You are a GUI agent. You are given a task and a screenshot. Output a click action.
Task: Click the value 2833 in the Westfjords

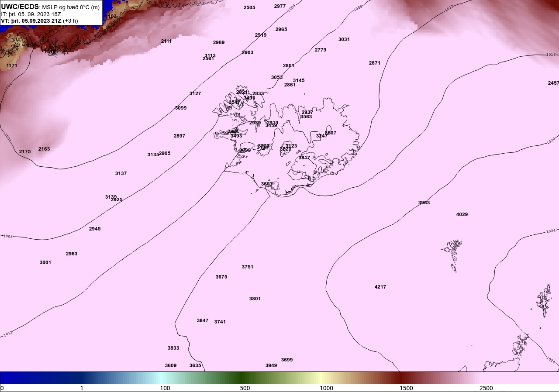click(x=258, y=93)
